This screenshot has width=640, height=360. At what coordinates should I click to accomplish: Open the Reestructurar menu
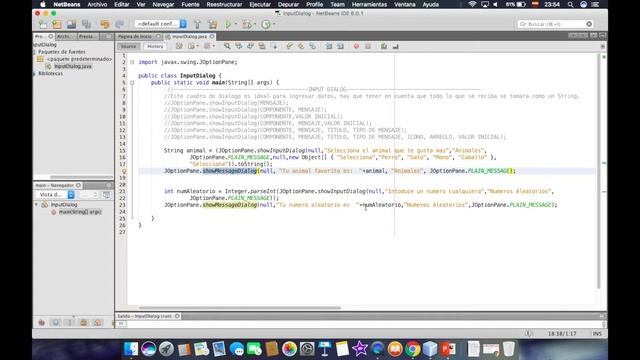click(x=224, y=4)
